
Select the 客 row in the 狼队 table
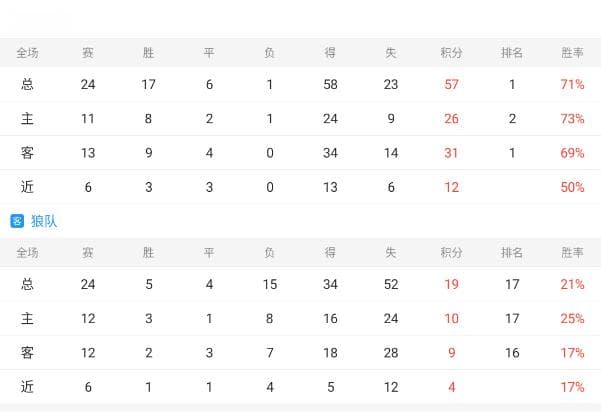[x=300, y=353]
